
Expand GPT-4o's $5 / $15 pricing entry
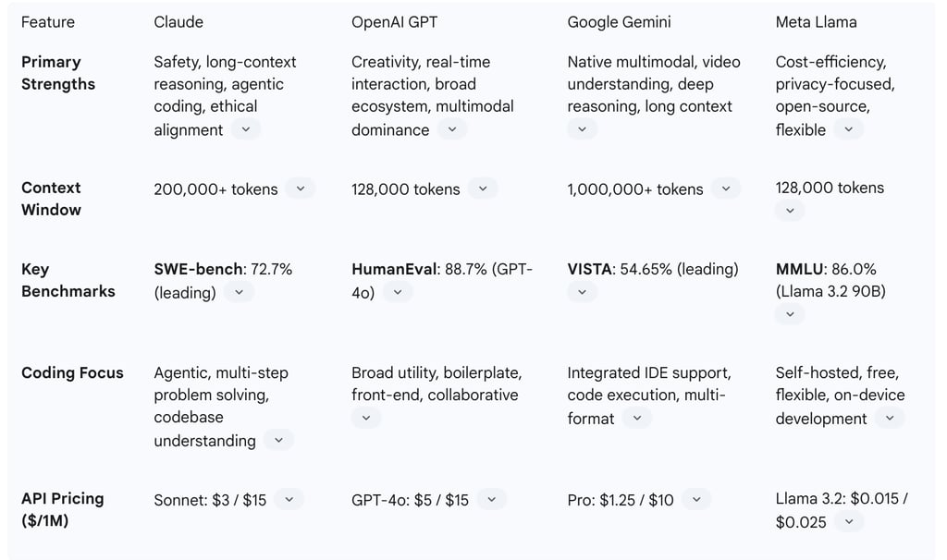click(491, 499)
